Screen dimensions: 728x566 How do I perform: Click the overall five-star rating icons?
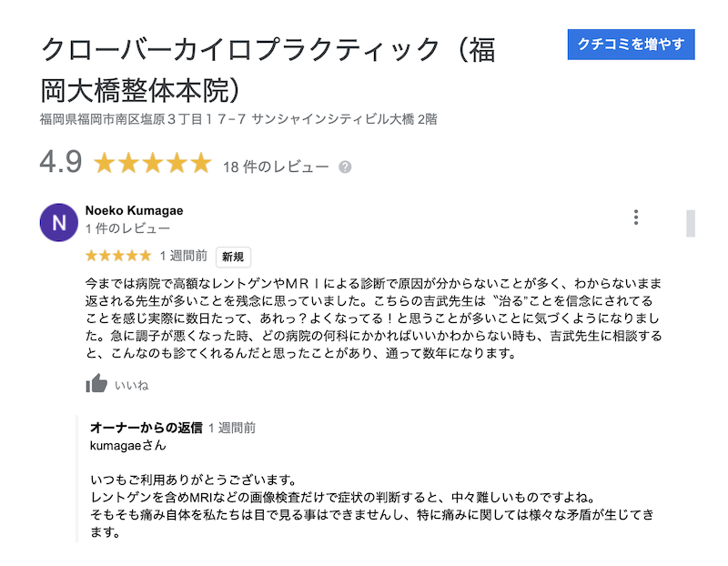tap(152, 164)
